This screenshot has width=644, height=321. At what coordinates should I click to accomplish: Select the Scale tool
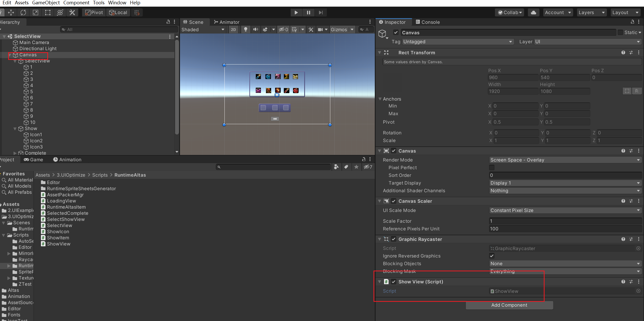[x=36, y=13]
